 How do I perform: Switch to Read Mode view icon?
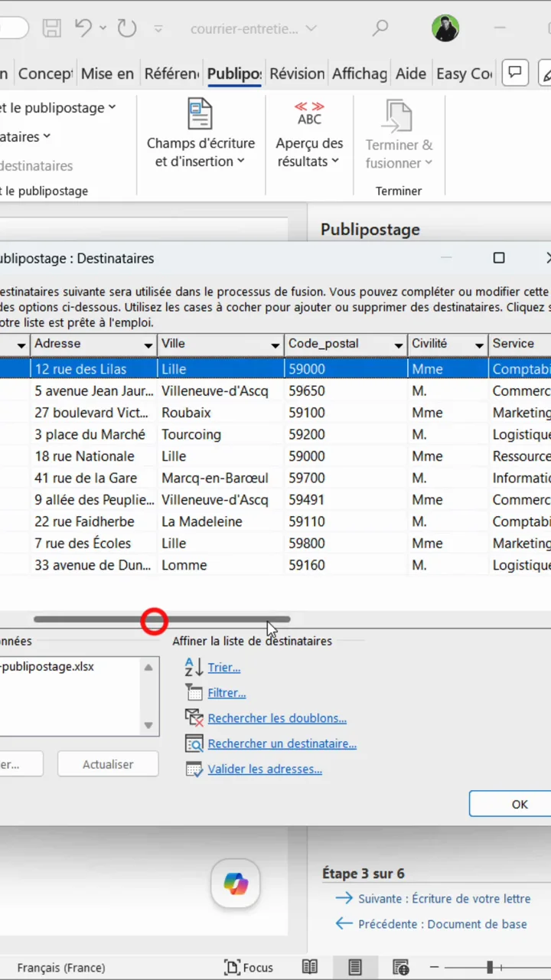pos(310,967)
